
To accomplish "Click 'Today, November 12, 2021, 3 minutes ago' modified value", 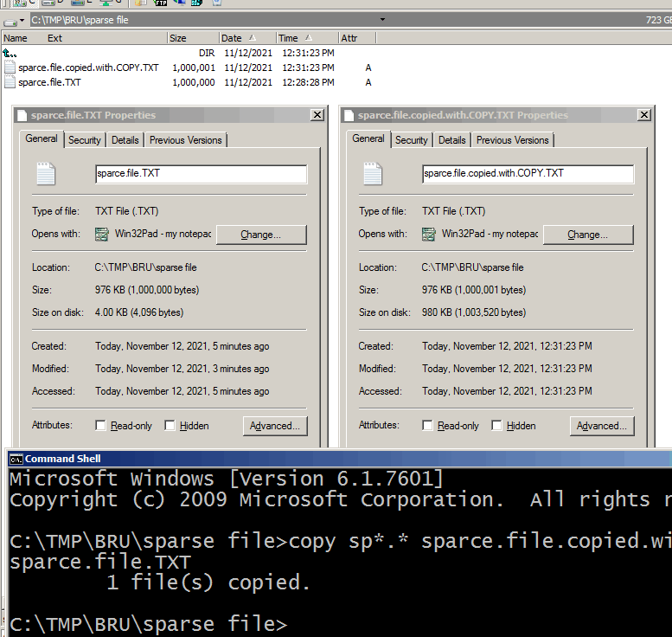I will [x=182, y=369].
